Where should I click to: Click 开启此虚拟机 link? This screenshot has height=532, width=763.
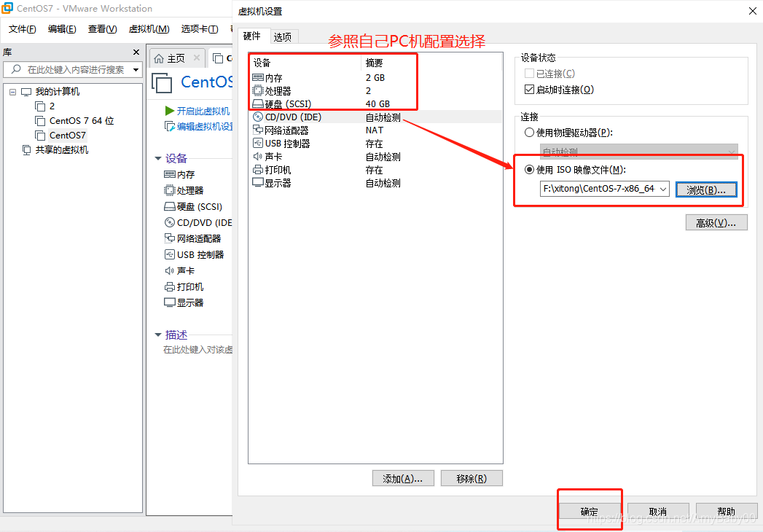point(203,111)
